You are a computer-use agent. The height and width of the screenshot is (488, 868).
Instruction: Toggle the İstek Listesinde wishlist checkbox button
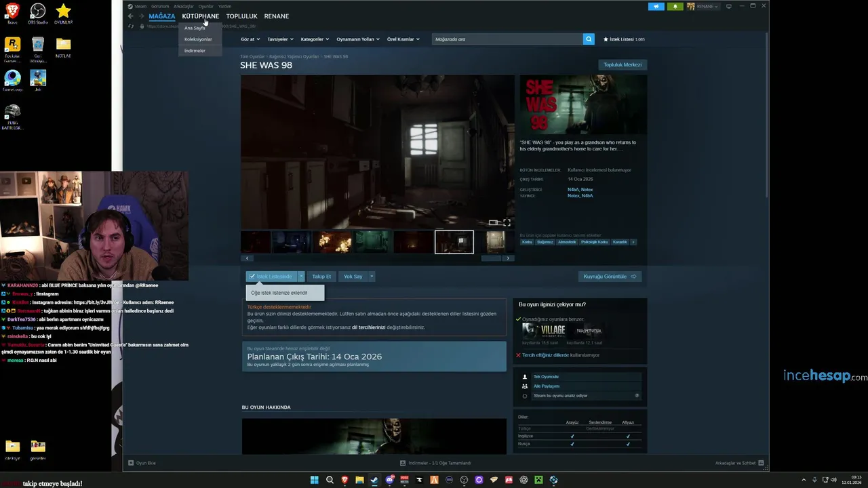pyautogui.click(x=271, y=277)
